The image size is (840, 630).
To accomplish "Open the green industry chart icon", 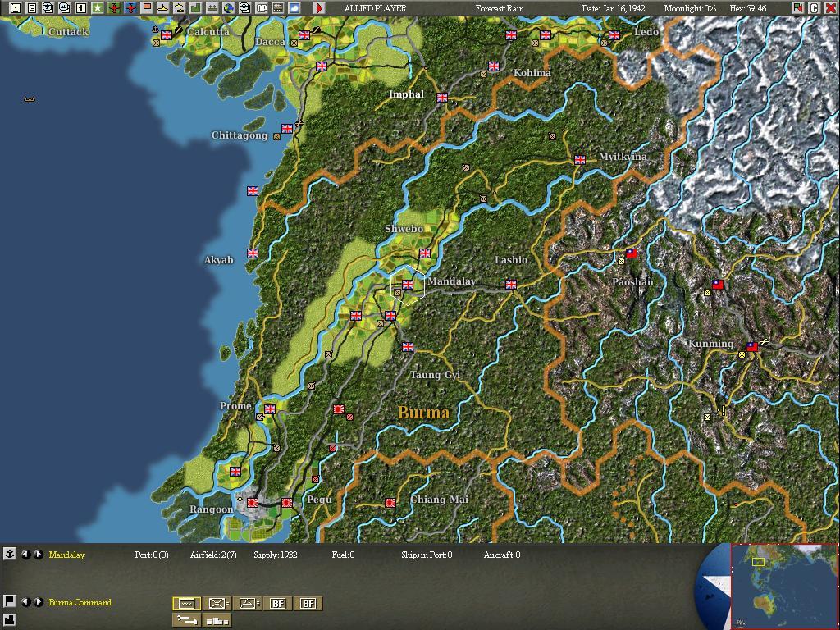I will (195, 8).
